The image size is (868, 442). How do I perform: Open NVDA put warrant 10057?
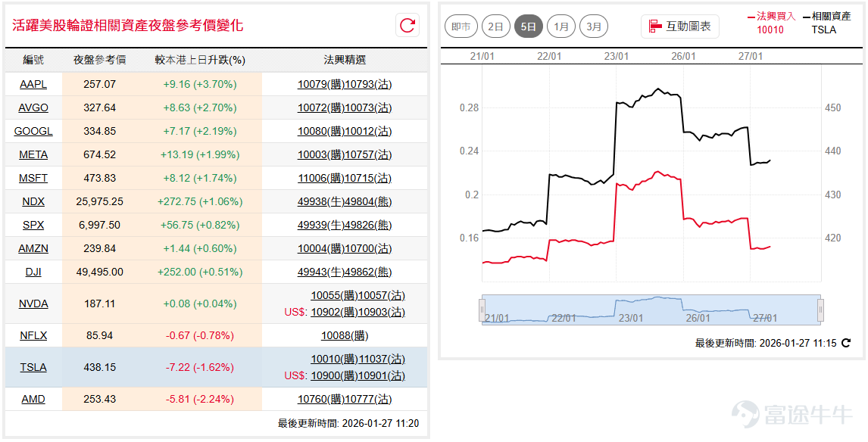tap(382, 296)
